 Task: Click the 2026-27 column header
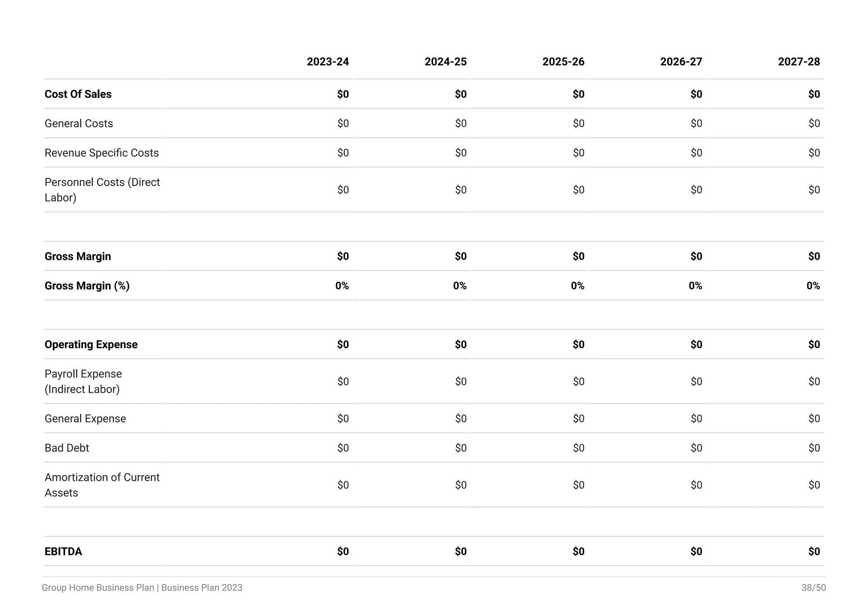pyautogui.click(x=681, y=62)
